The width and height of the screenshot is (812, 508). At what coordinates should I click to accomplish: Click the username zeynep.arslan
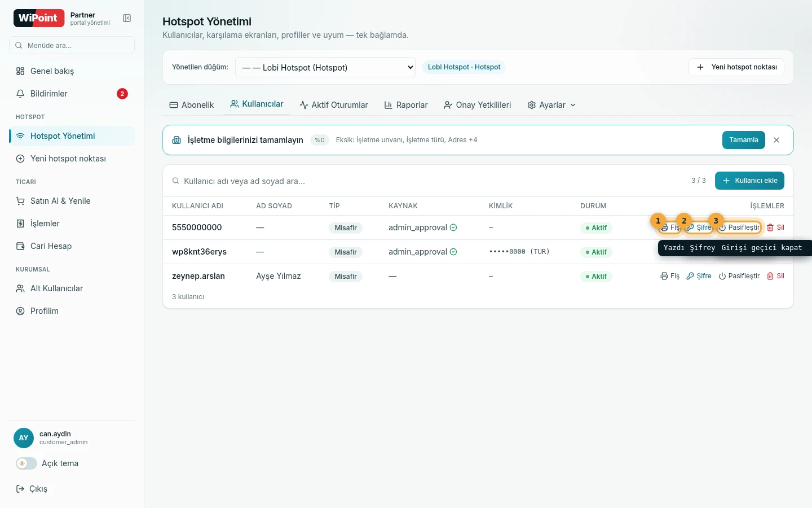pyautogui.click(x=198, y=276)
